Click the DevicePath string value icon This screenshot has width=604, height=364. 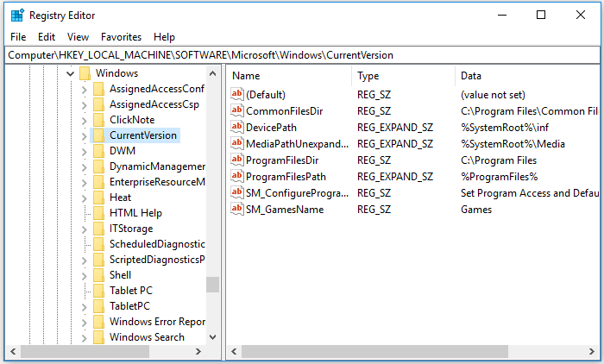237,127
